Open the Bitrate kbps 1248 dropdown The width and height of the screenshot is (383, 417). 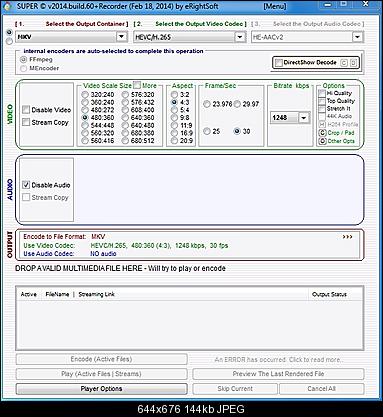click(303, 118)
